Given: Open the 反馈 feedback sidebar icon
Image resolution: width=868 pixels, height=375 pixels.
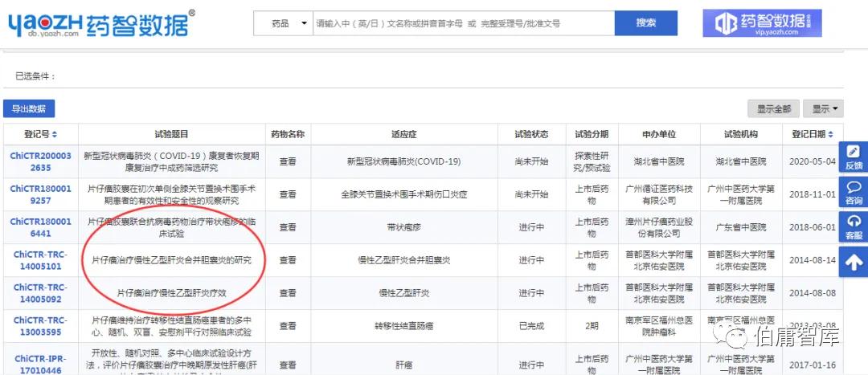Looking at the screenshot, I should tap(854, 157).
